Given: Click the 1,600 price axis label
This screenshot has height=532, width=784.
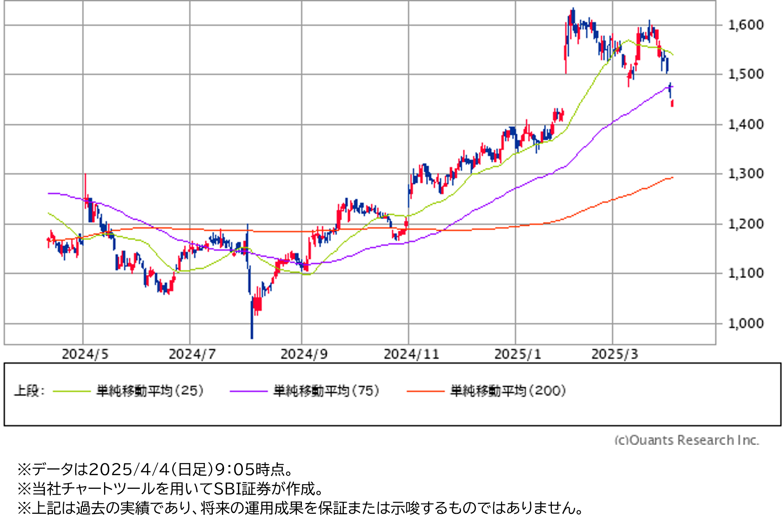Looking at the screenshot, I should click(x=746, y=25).
